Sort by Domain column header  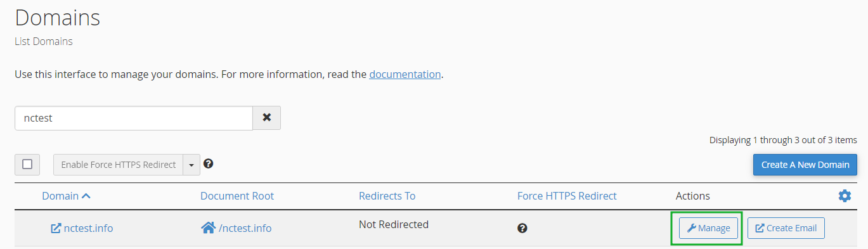60,196
